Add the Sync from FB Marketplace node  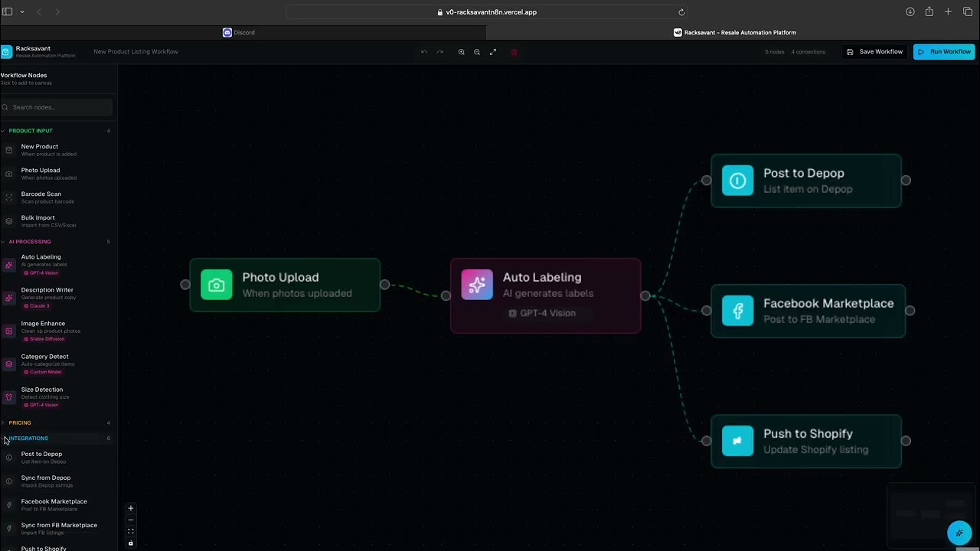click(x=57, y=529)
